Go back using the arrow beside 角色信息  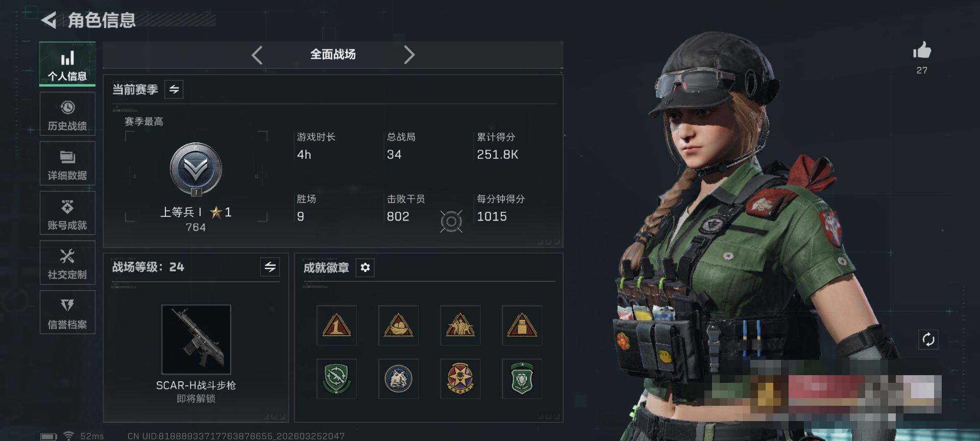coord(48,20)
